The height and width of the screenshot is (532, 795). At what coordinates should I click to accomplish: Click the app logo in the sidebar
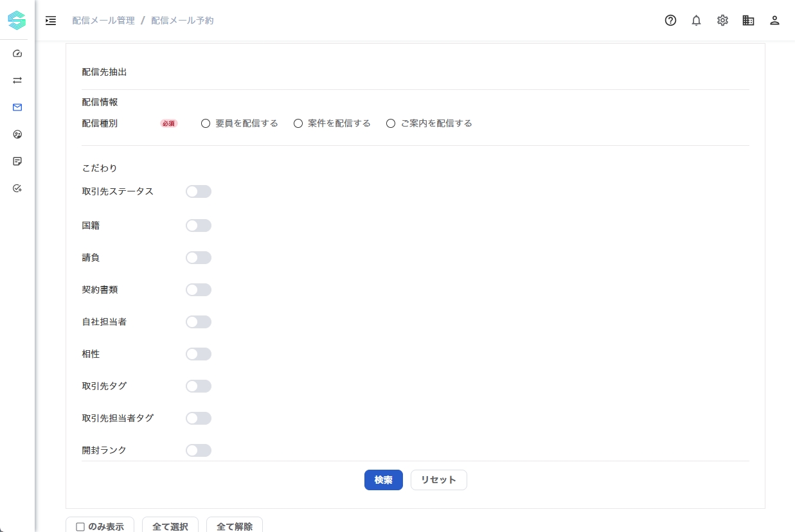17,21
